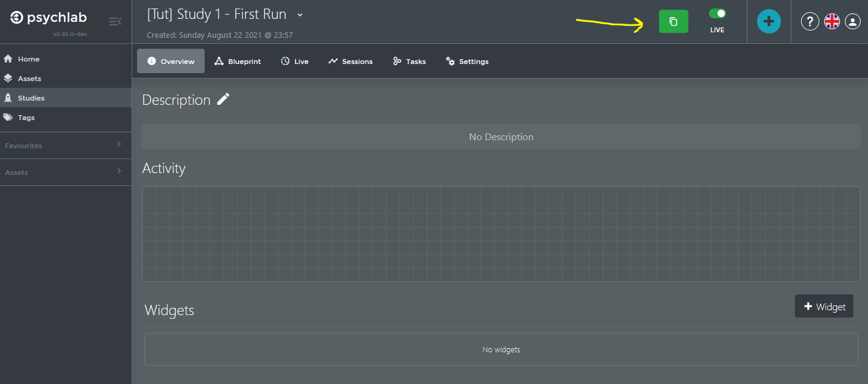Screen dimensions: 868x384
Task: Open the Sessions tab
Action: point(350,62)
